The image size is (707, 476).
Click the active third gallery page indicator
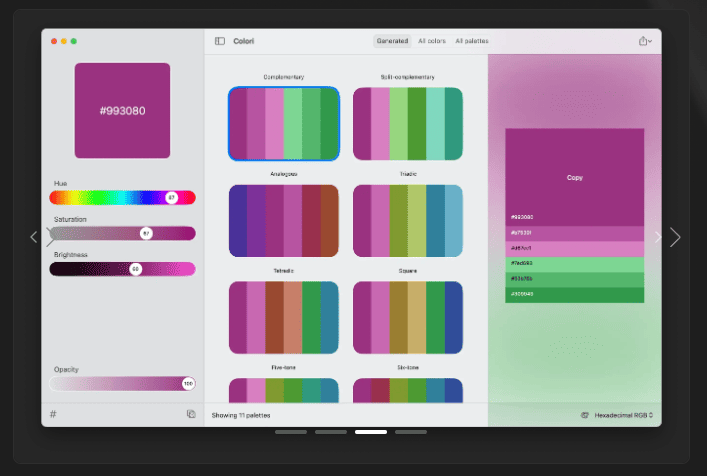point(371,432)
